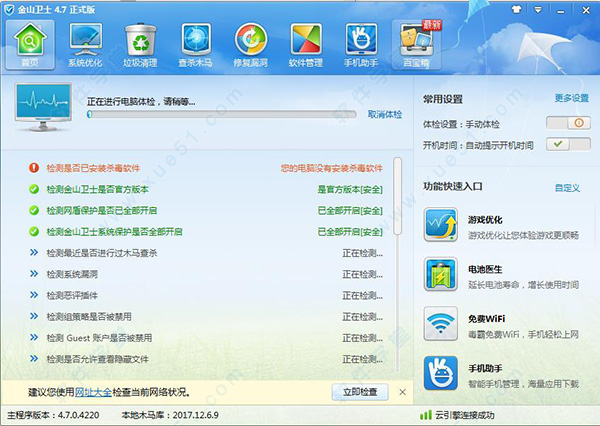Select 检测网盾保护是否已全部开启 item
Image resolution: width=600 pixels, height=426 pixels.
tap(102, 211)
